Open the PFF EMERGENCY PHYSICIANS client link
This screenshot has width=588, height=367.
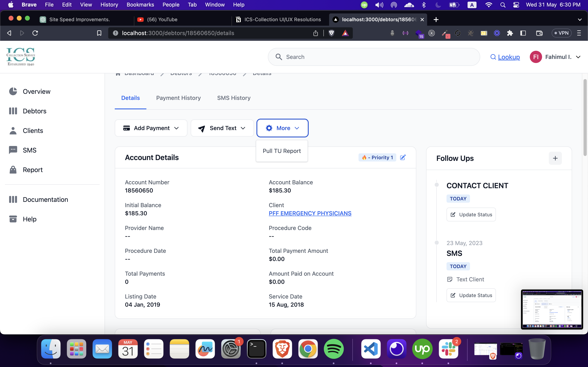point(310,213)
